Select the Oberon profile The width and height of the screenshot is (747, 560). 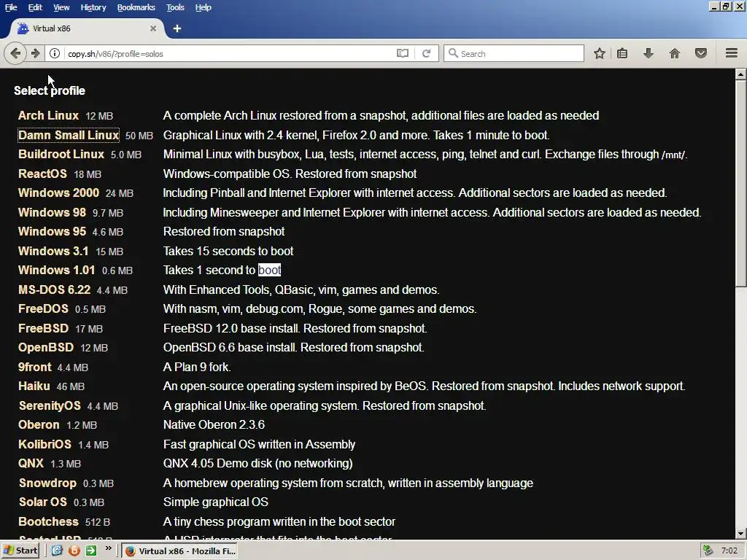39,425
